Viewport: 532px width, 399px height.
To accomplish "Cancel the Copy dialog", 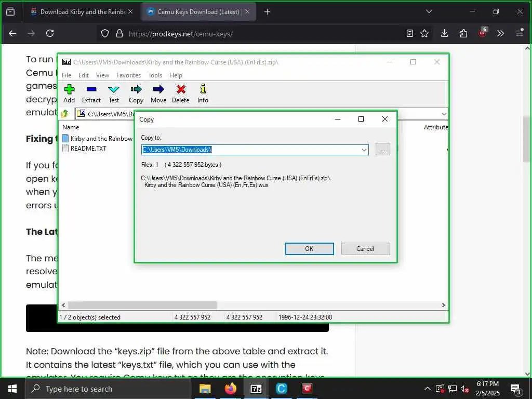I will pyautogui.click(x=365, y=249).
